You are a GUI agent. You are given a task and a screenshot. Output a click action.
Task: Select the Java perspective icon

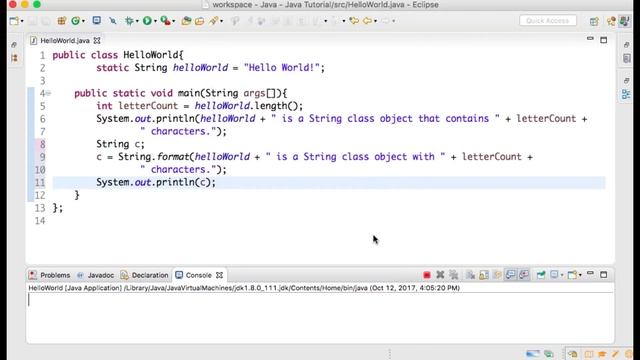point(624,21)
